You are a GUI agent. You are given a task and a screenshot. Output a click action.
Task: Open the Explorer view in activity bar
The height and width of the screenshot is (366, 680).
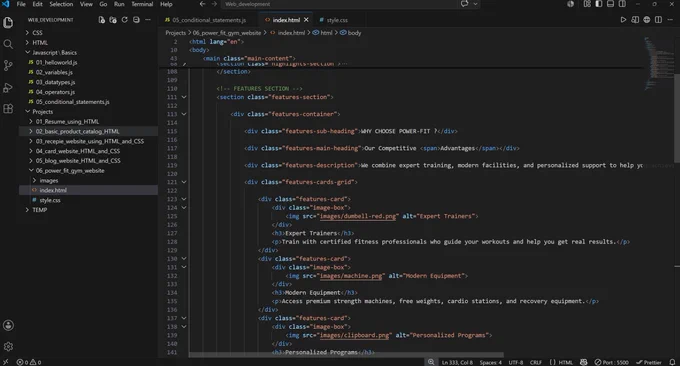(8, 22)
